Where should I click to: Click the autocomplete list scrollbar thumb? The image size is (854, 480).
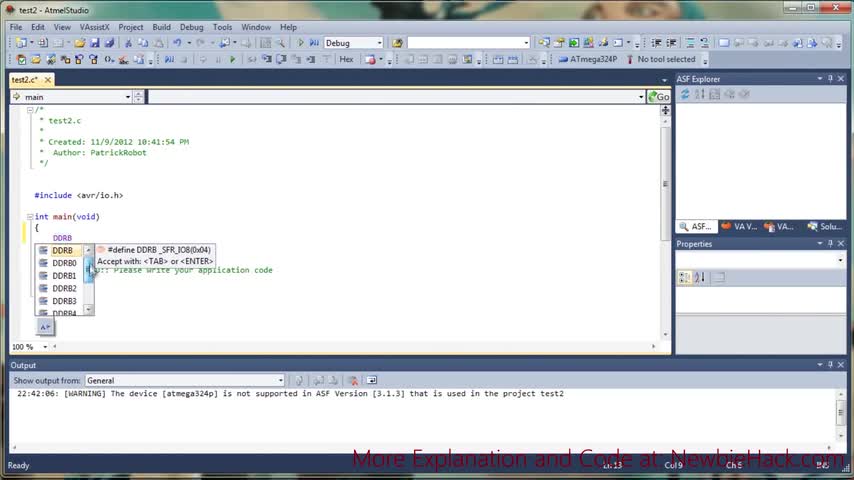click(89, 269)
